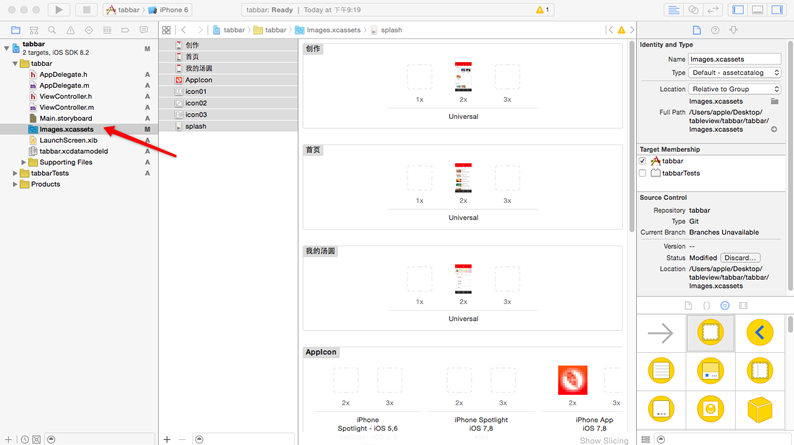
Task: Open the Report navigator icon
Action: (144, 30)
